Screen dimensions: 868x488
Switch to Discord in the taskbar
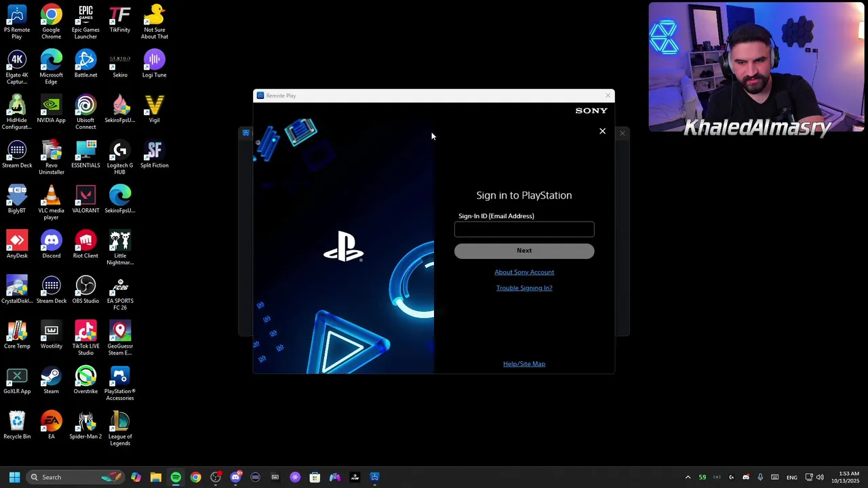point(235,477)
